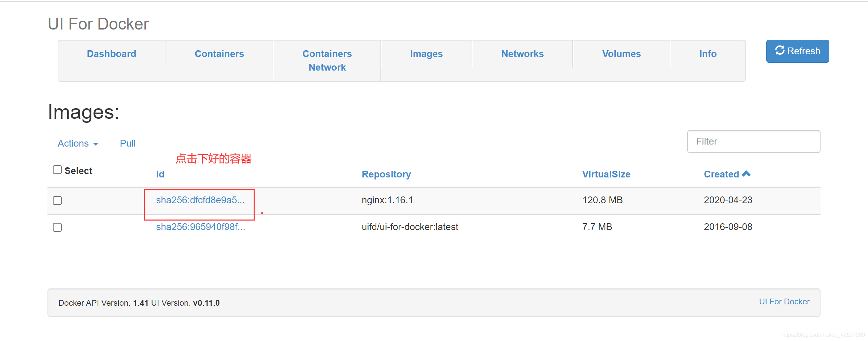This screenshot has height=341, width=868.
Task: Open image sha256:965940f98f...
Action: tap(201, 227)
